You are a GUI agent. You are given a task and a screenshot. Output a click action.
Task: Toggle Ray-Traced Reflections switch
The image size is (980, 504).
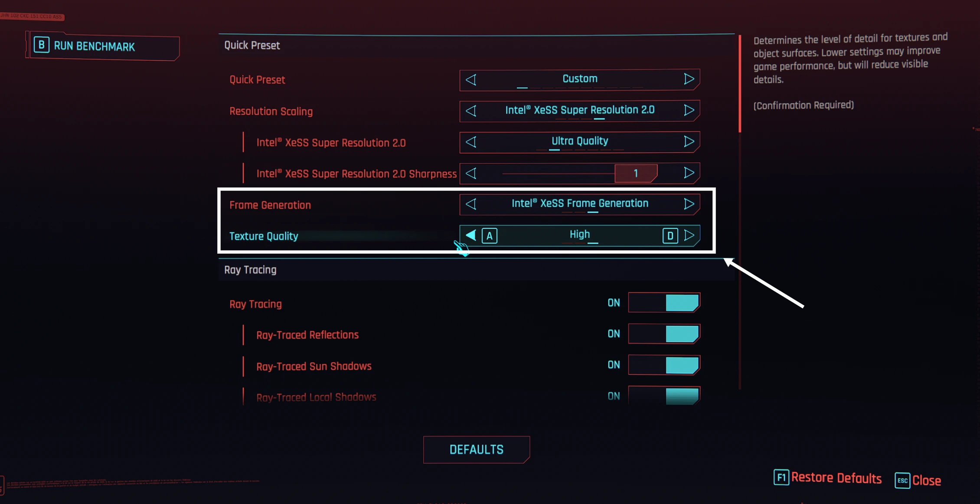point(664,334)
